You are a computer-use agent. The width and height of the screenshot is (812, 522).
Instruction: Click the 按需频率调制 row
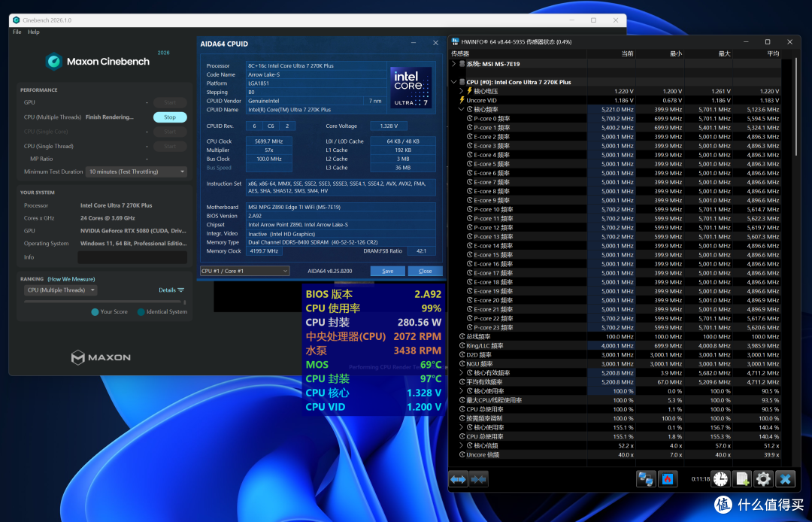click(x=615, y=418)
